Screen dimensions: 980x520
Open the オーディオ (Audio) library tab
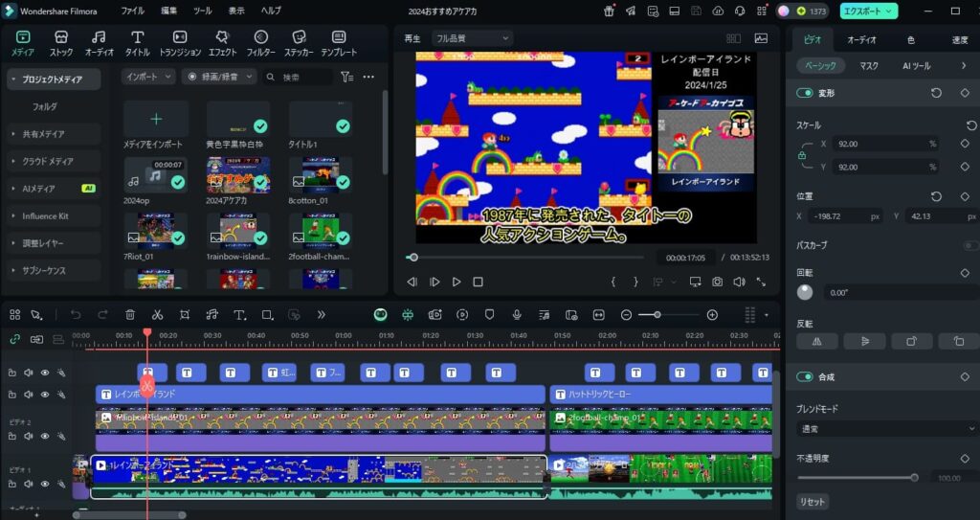(100, 44)
